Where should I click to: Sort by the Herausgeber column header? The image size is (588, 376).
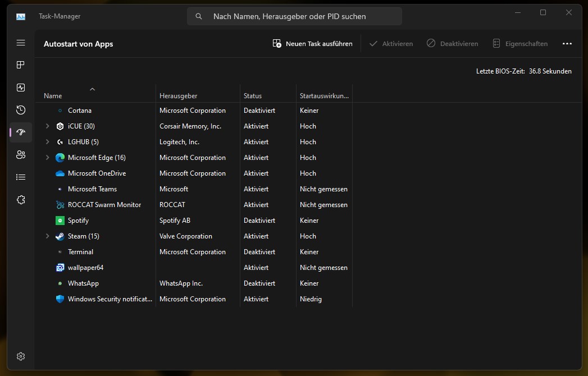178,96
